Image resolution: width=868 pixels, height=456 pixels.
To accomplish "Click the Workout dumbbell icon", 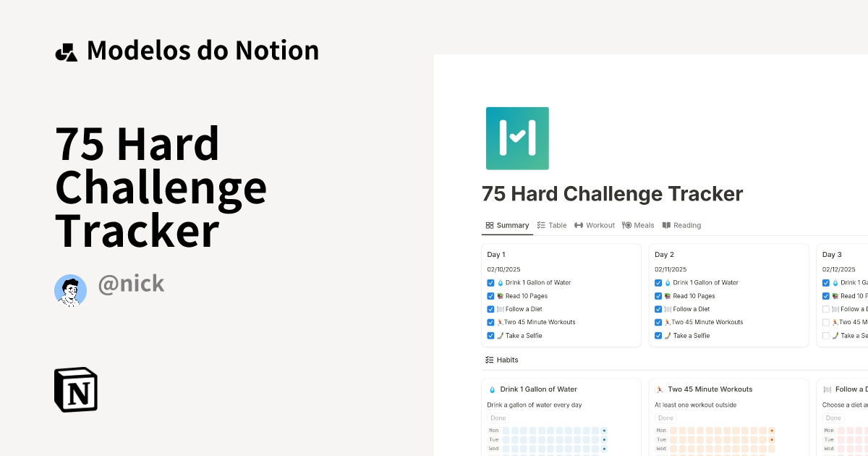I will click(x=579, y=225).
